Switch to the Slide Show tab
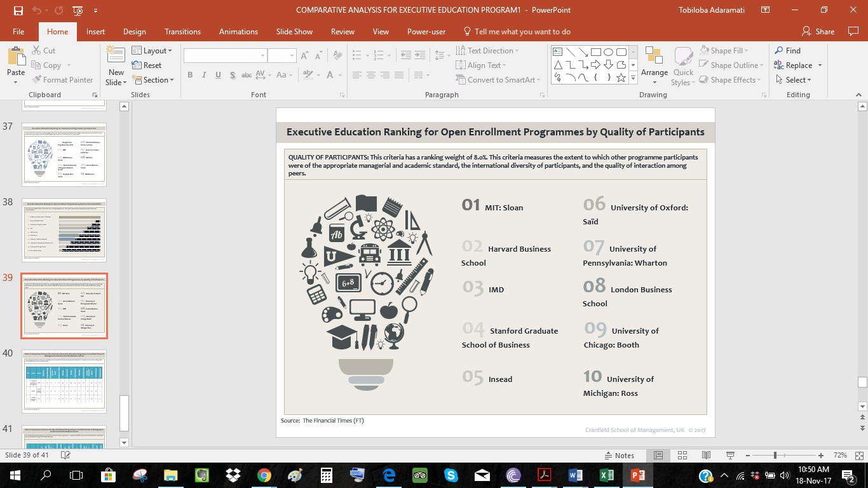 pyautogui.click(x=294, y=31)
